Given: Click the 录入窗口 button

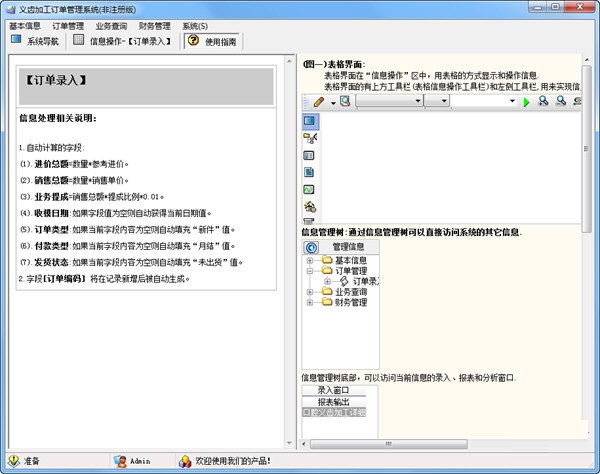Looking at the screenshot, I should [x=334, y=390].
